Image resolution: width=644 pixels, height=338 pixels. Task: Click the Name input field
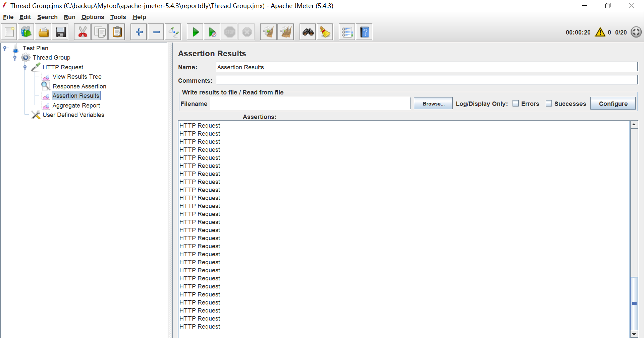click(x=427, y=67)
